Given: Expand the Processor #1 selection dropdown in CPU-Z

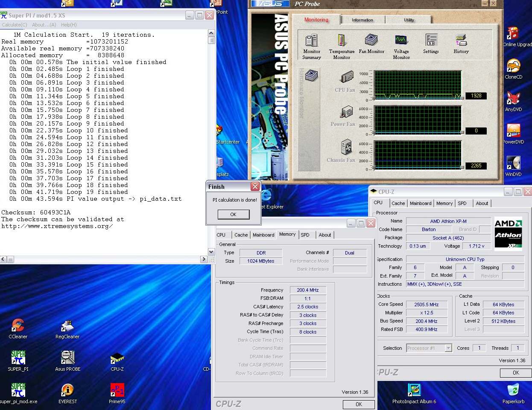Looking at the screenshot, I should point(448,348).
